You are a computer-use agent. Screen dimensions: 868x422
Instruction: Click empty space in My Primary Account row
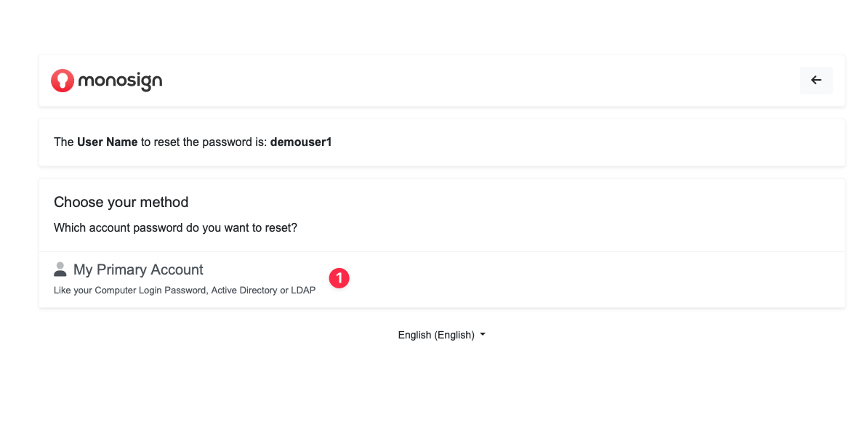click(582, 280)
